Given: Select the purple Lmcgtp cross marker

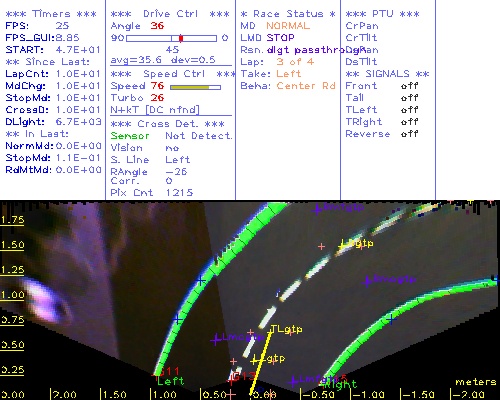Looking at the screenshot, I should [216, 340].
